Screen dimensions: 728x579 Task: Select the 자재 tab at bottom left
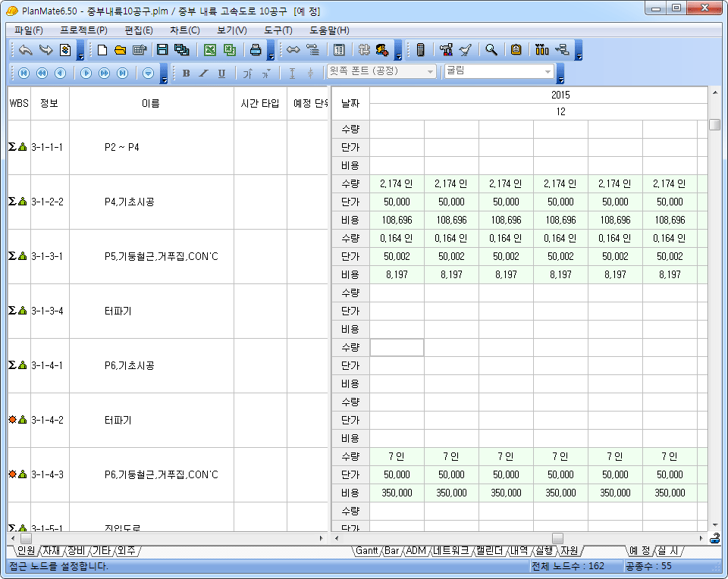(x=51, y=551)
